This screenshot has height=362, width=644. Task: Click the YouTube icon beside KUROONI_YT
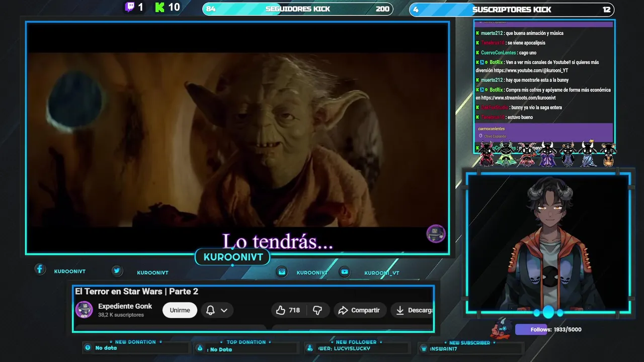point(344,271)
